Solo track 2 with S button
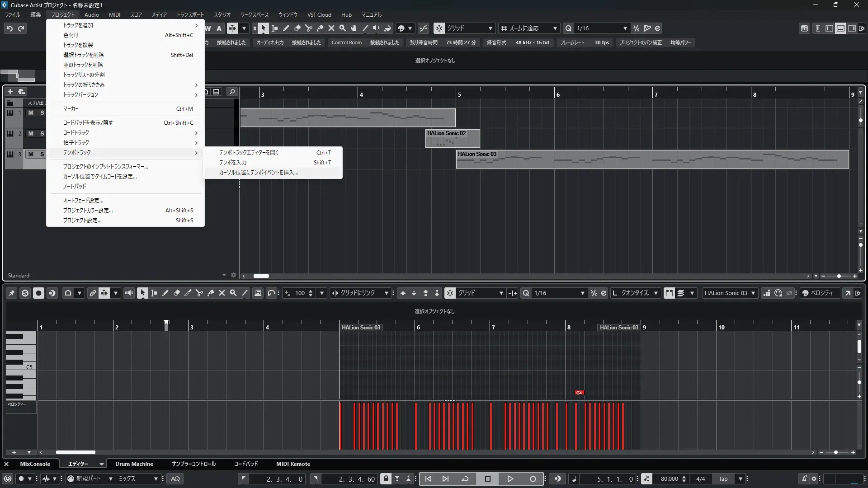Screen dimensions: 868x488 [x=42, y=134]
